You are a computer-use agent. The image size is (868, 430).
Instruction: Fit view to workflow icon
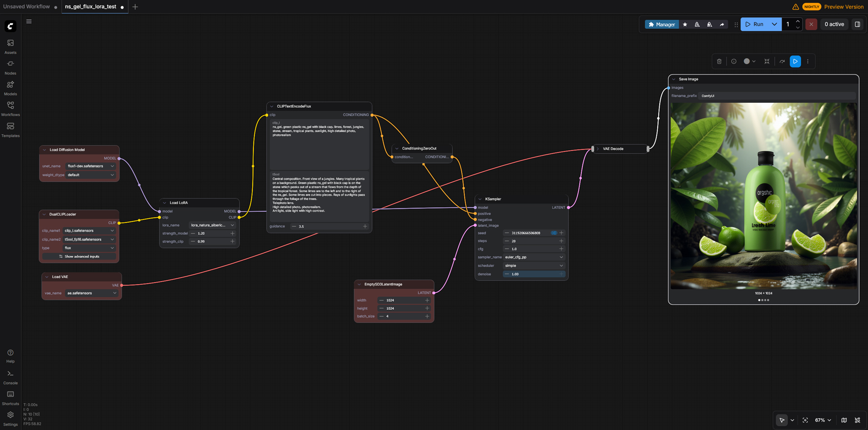[x=805, y=420]
